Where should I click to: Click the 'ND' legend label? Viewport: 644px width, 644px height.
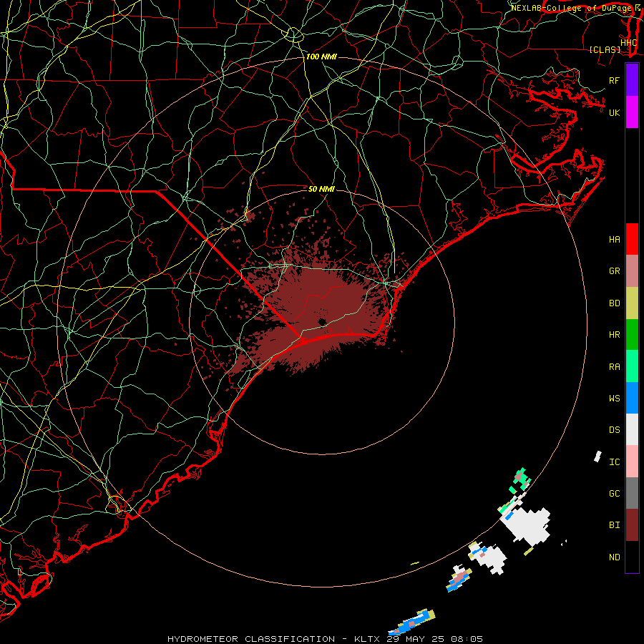pyautogui.click(x=614, y=557)
